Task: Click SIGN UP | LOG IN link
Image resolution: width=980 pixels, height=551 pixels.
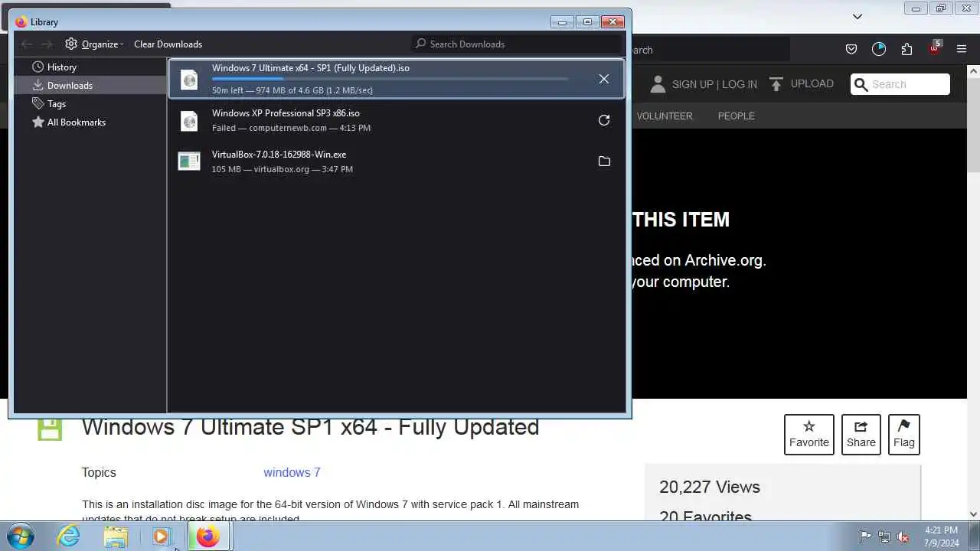Action: [x=714, y=84]
